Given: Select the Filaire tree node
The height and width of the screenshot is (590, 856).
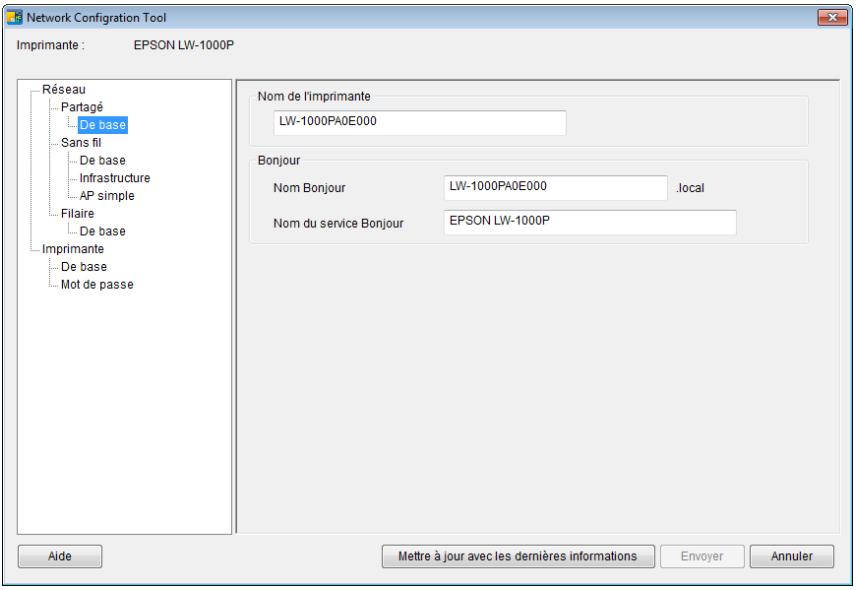Looking at the screenshot, I should coord(78,213).
